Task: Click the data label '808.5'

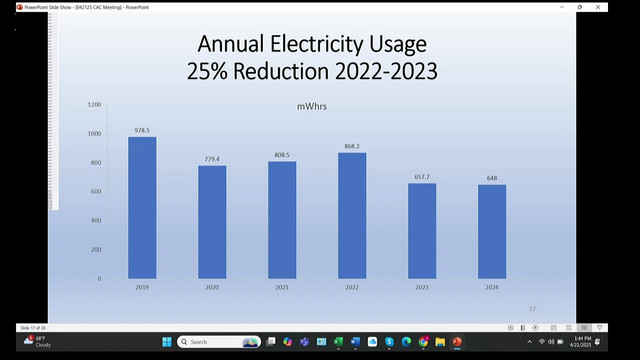Action: pos(282,155)
